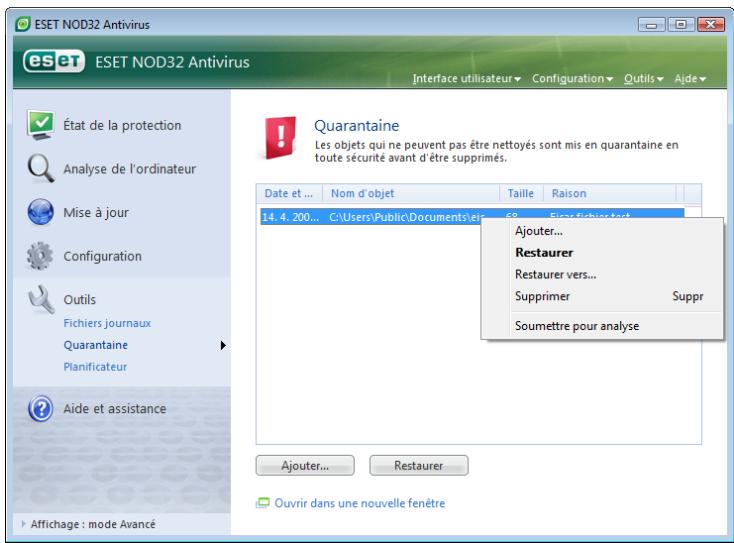Open Aide et assistance section
The width and height of the screenshot is (734, 543).
coord(115,409)
